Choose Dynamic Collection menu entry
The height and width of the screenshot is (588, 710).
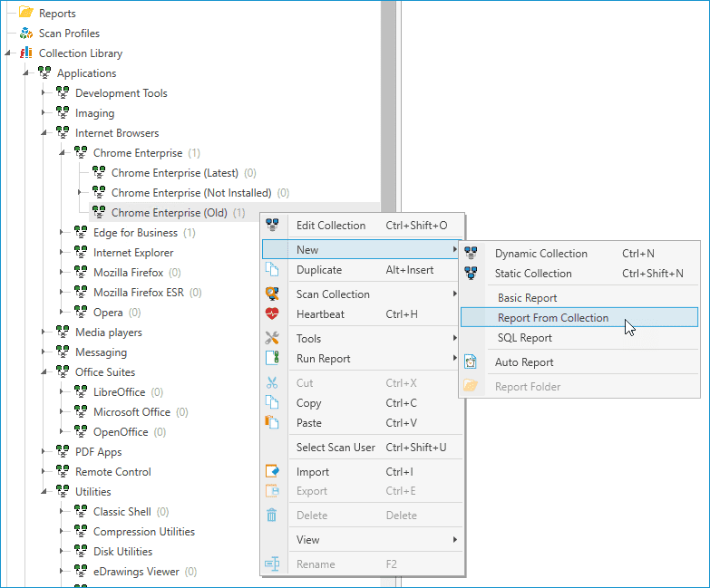[x=579, y=254]
